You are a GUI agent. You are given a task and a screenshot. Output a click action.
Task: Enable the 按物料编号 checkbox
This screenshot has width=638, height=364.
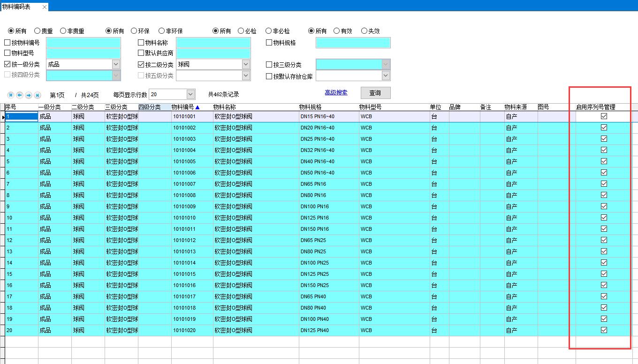point(8,43)
